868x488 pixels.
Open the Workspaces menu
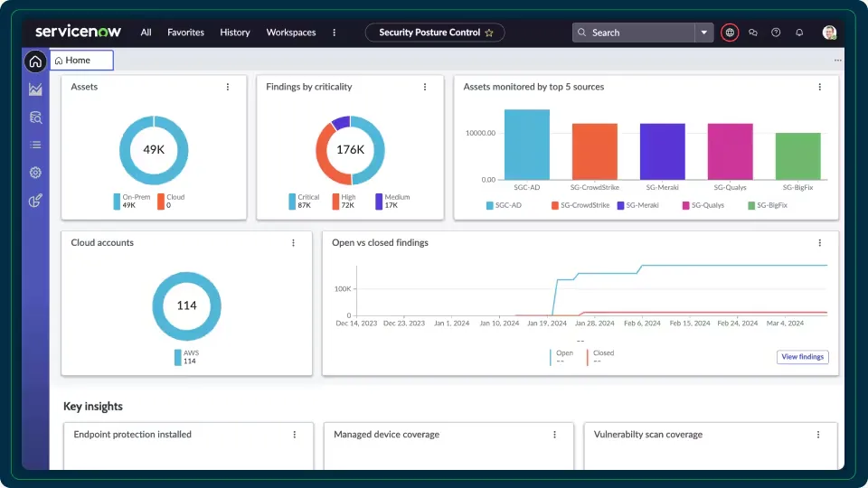[290, 33]
